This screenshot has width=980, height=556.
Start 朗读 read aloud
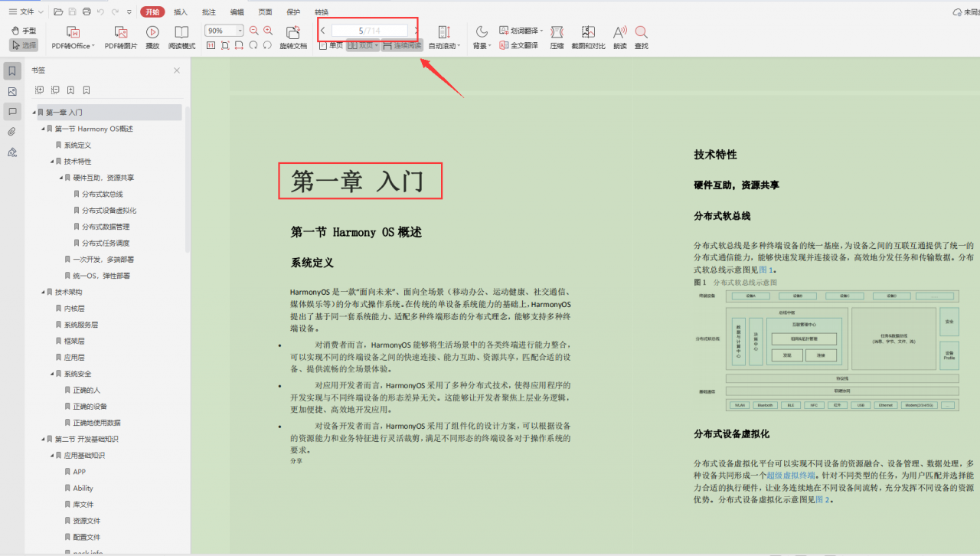coord(619,38)
